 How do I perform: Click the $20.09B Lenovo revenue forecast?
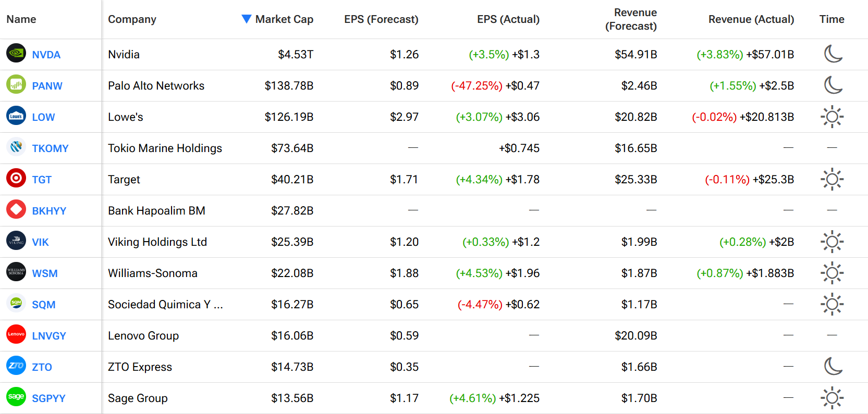point(636,336)
